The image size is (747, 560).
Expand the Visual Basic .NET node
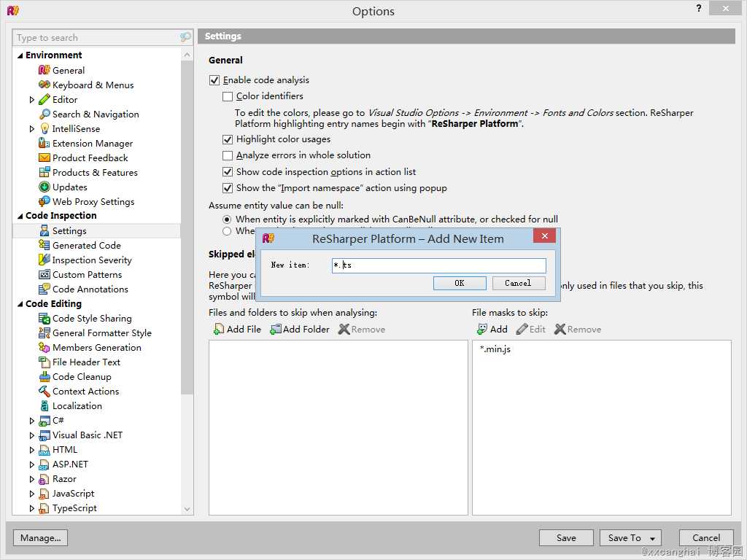tap(32, 435)
